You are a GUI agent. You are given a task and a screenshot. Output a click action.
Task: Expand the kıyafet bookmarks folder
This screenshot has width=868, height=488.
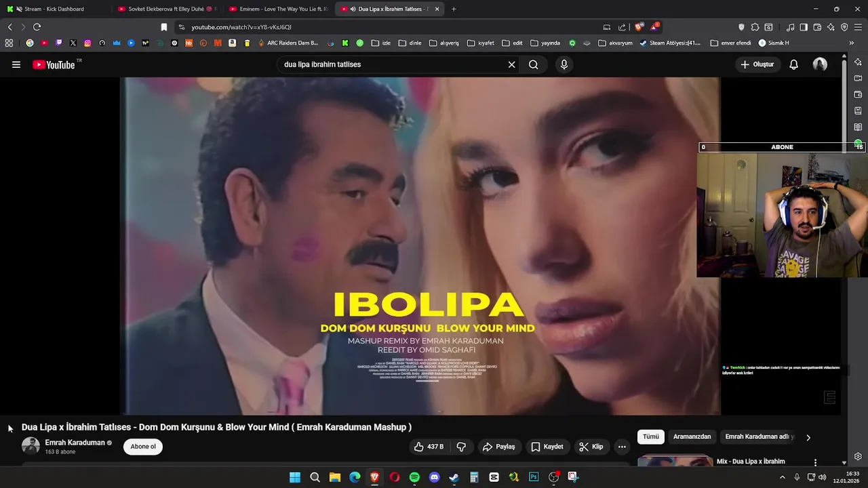click(x=481, y=43)
